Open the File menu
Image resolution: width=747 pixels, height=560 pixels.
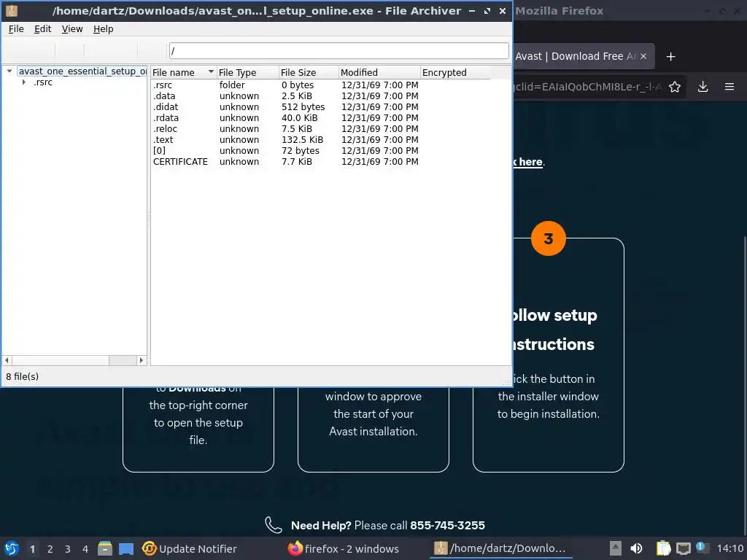(x=16, y=29)
